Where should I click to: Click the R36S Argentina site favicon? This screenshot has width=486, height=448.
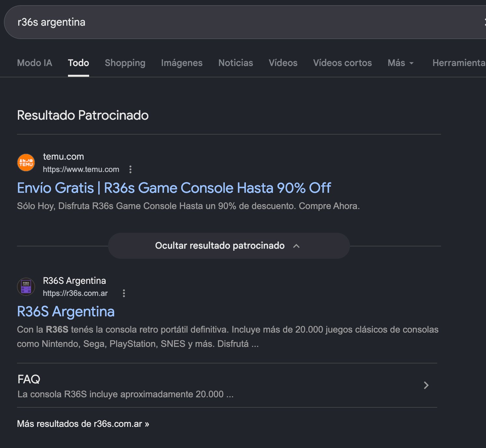pyautogui.click(x=26, y=287)
